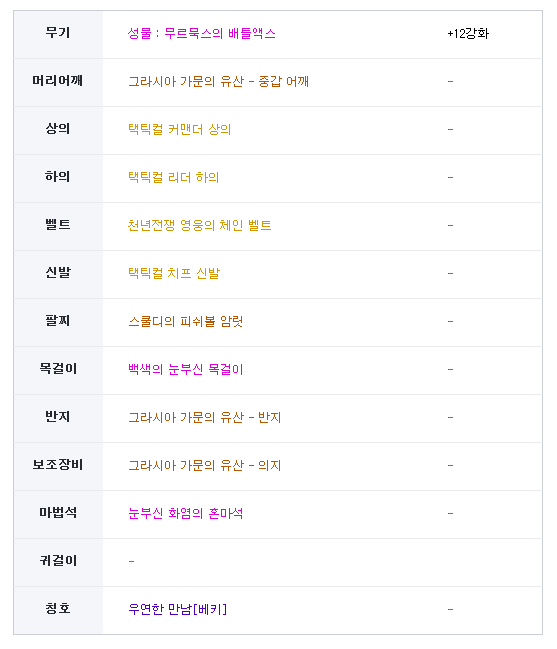The height and width of the screenshot is (649, 557).
Task: Select 그라시아 가문의 유산 - 의지 item
Action: point(204,466)
